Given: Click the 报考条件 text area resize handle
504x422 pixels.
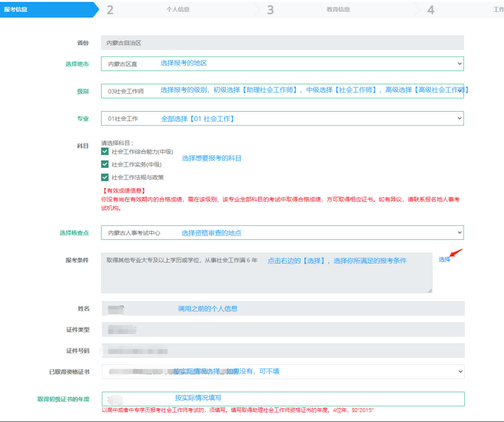Looking at the screenshot, I should (x=430, y=290).
